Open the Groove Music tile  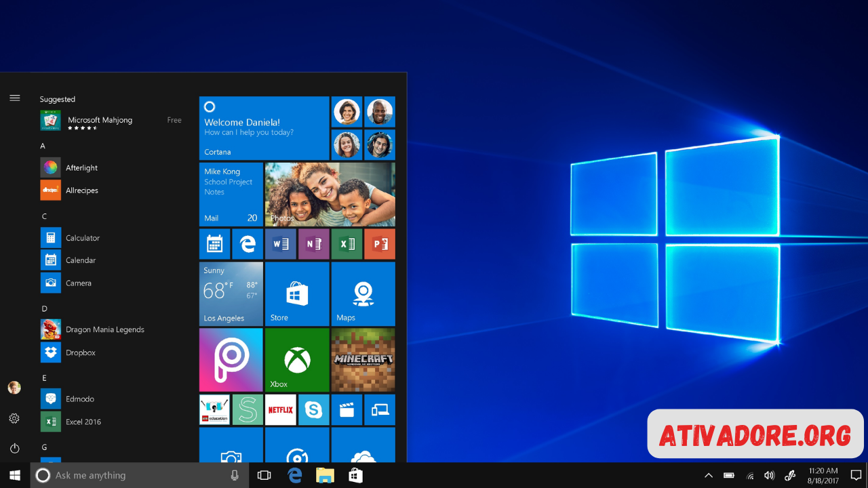click(297, 445)
